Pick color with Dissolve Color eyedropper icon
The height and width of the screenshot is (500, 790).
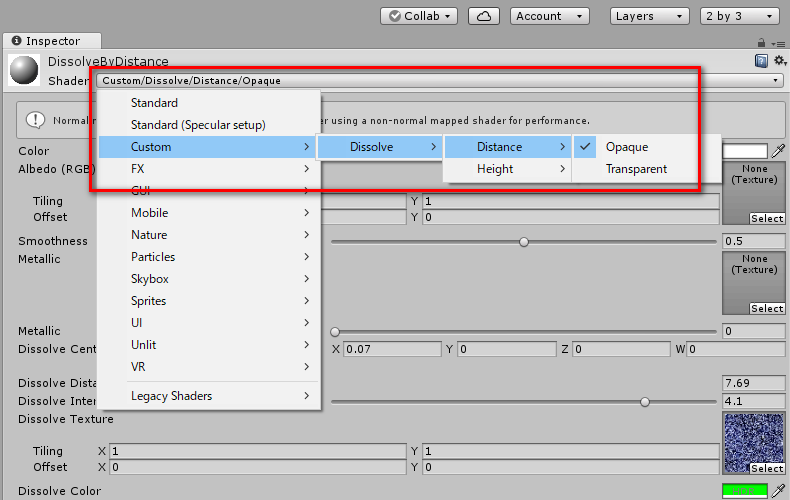point(778,490)
